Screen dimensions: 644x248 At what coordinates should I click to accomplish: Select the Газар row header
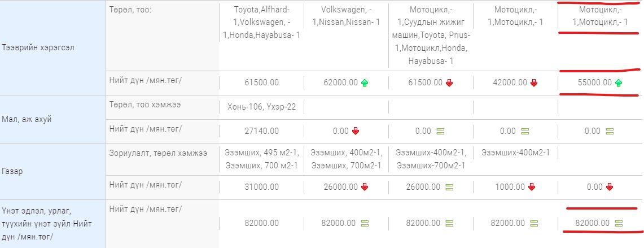coord(53,172)
